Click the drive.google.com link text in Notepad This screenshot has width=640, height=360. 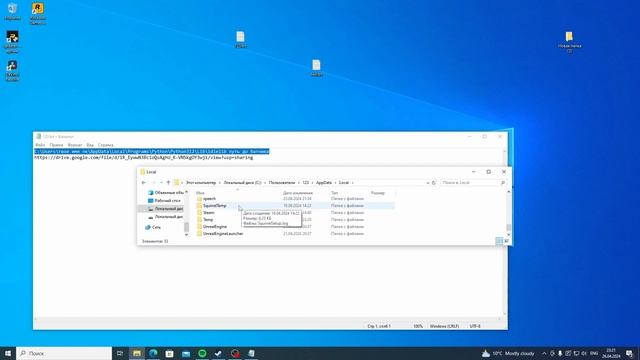pos(144,158)
